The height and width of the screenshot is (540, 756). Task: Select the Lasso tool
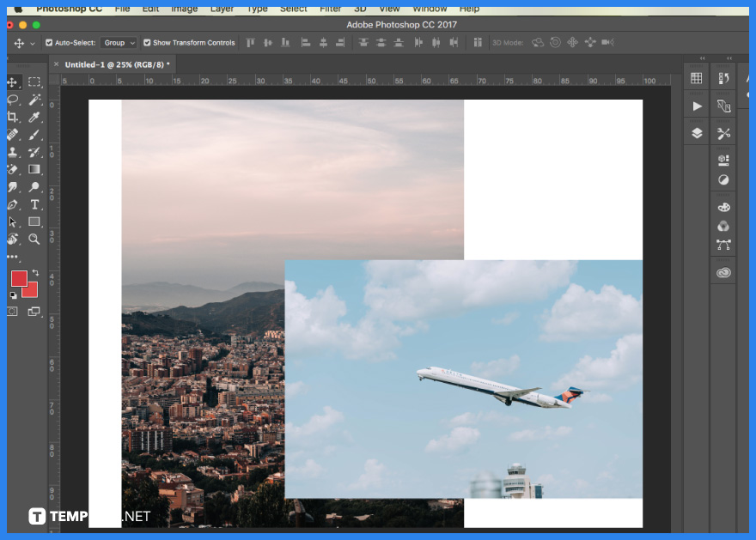click(13, 100)
